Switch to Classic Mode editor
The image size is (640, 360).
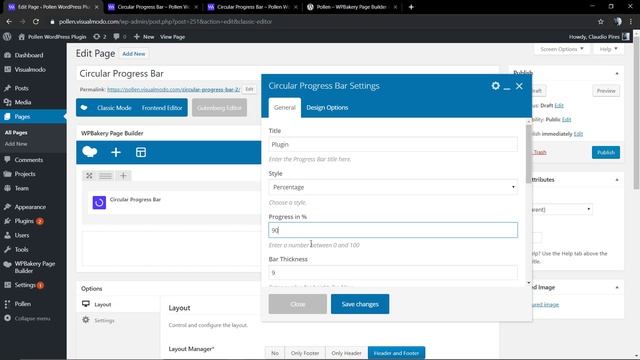tap(114, 108)
